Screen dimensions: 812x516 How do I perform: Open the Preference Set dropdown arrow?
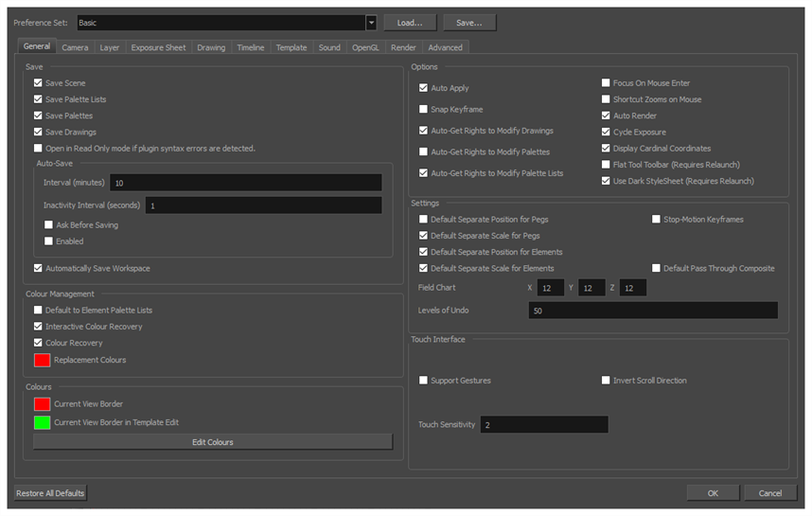[371, 23]
